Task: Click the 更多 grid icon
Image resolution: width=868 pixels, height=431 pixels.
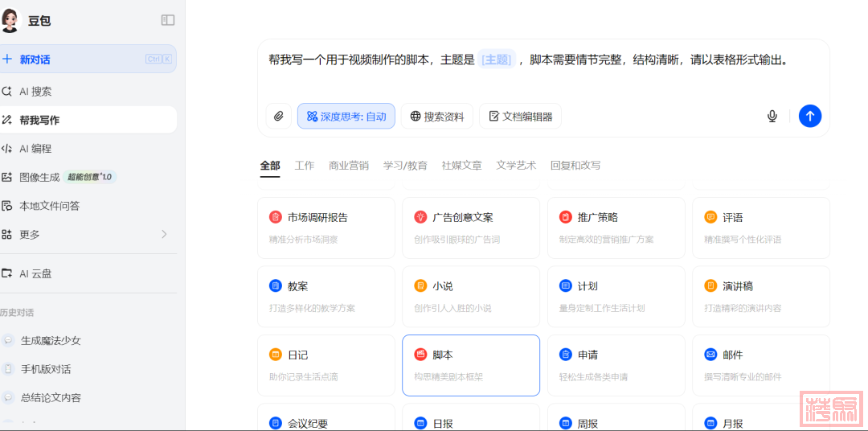Action: [x=6, y=234]
